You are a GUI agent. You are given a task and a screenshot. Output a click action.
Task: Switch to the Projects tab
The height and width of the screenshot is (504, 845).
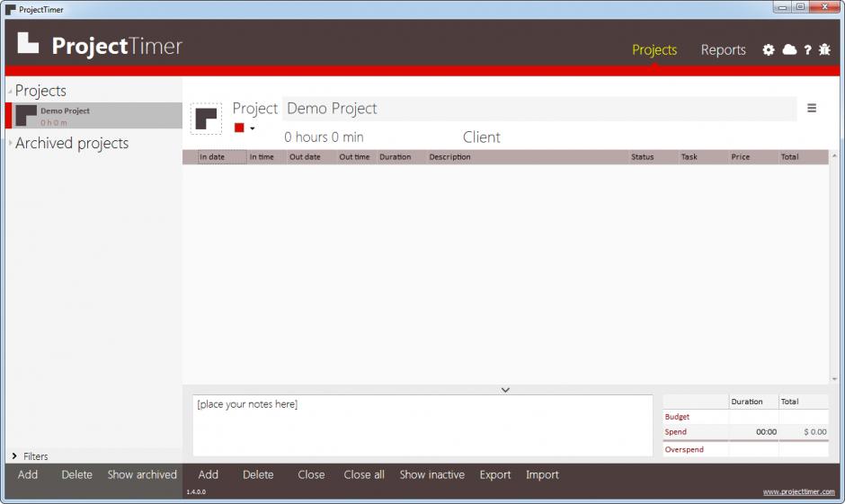[654, 50]
